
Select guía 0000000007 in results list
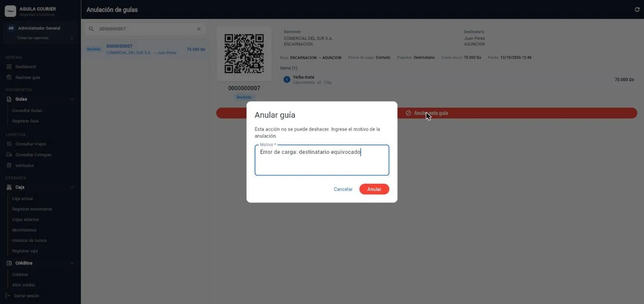(145, 49)
